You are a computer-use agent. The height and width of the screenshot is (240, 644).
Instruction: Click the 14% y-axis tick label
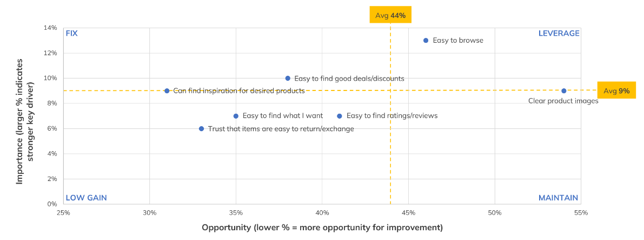50,28
